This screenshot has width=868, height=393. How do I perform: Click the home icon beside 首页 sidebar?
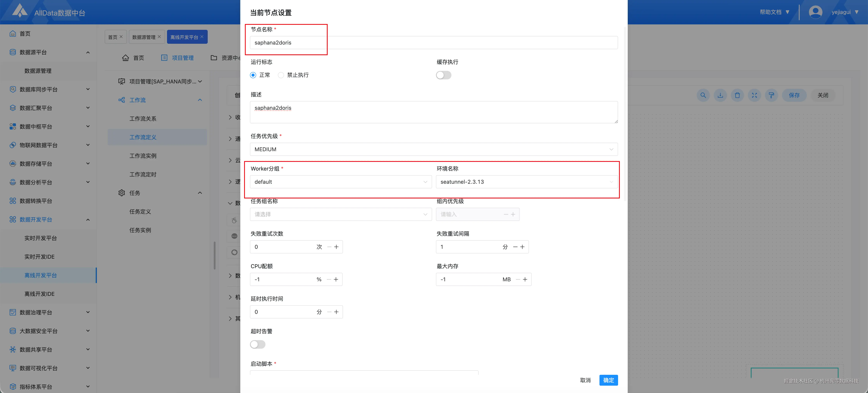13,34
